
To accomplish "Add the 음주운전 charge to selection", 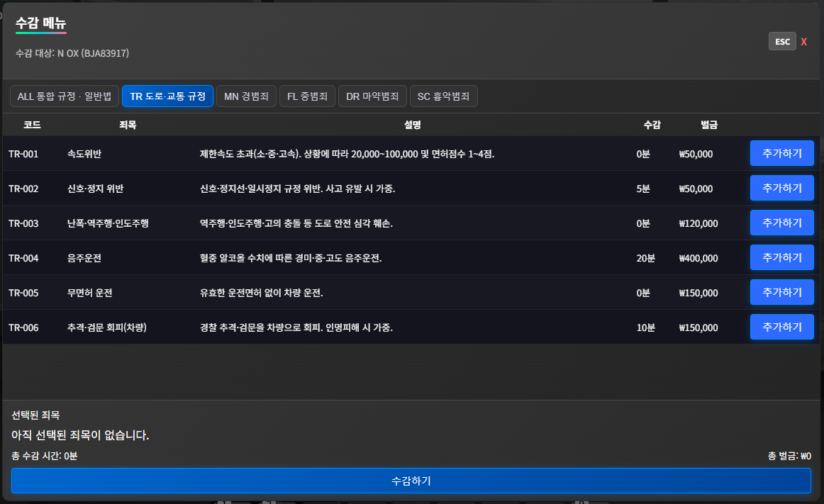I will pos(781,257).
